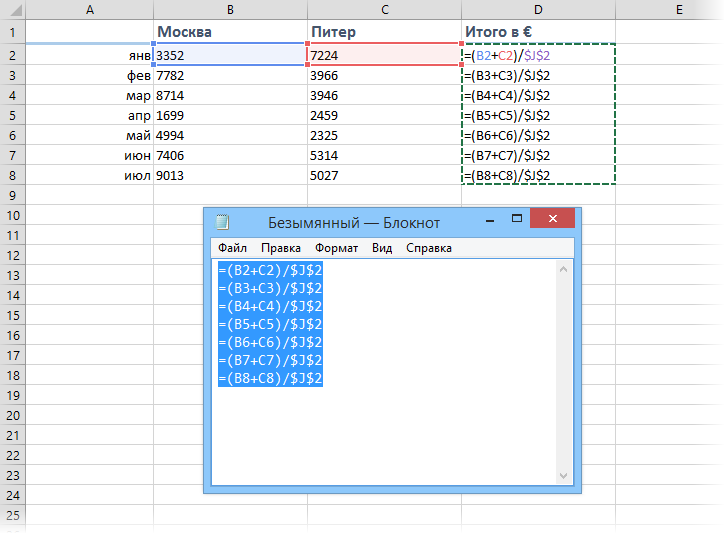
Task: Select cell with value 3946
Action: point(384,95)
